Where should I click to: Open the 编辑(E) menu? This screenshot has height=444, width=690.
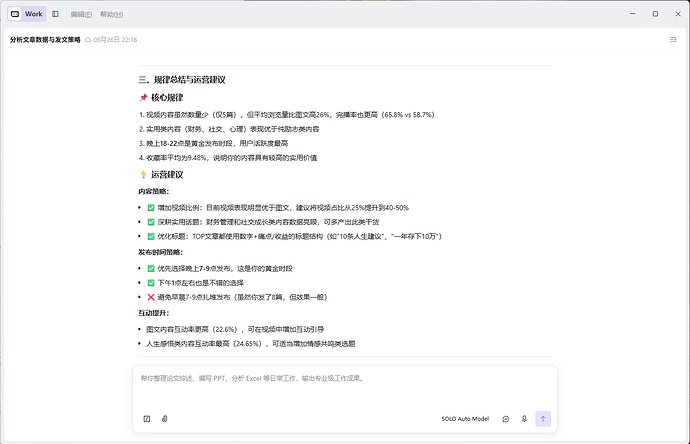pyautogui.click(x=81, y=15)
